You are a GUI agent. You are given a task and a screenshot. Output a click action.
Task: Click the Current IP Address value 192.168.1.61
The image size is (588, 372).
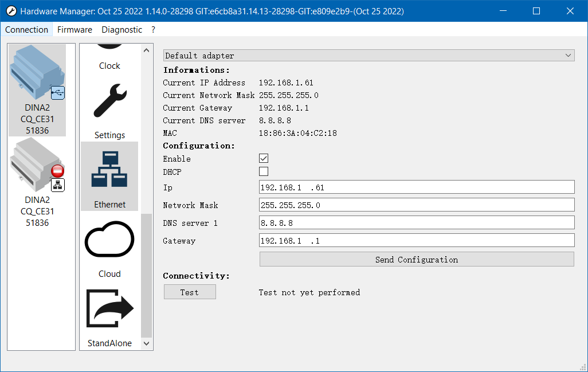pos(286,83)
